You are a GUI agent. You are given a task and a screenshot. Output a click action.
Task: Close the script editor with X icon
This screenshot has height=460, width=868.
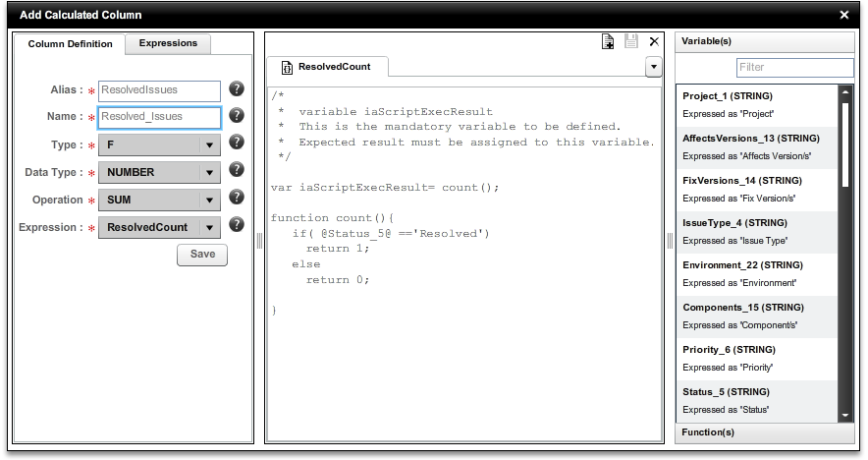tap(654, 41)
